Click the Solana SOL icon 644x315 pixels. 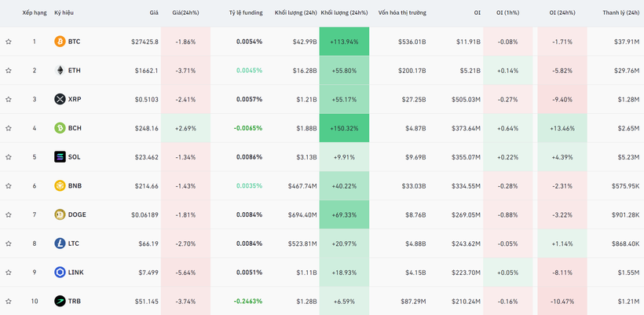(60, 157)
